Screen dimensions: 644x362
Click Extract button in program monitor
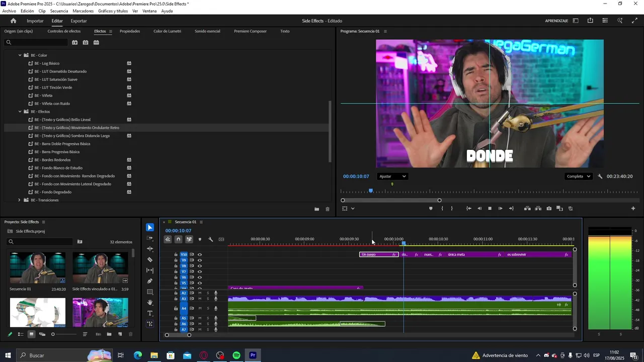[x=538, y=208]
